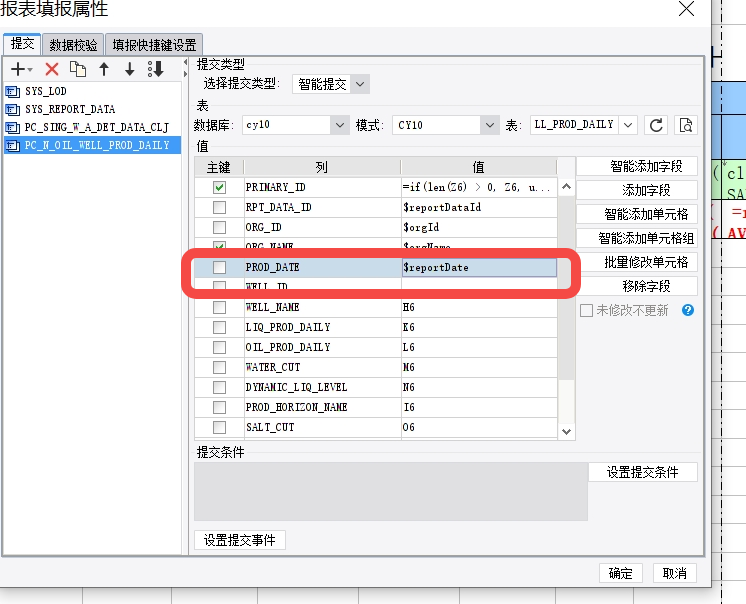Viewport: 746px width, 604px height.
Task: Open the table preview icon
Action: (686, 125)
